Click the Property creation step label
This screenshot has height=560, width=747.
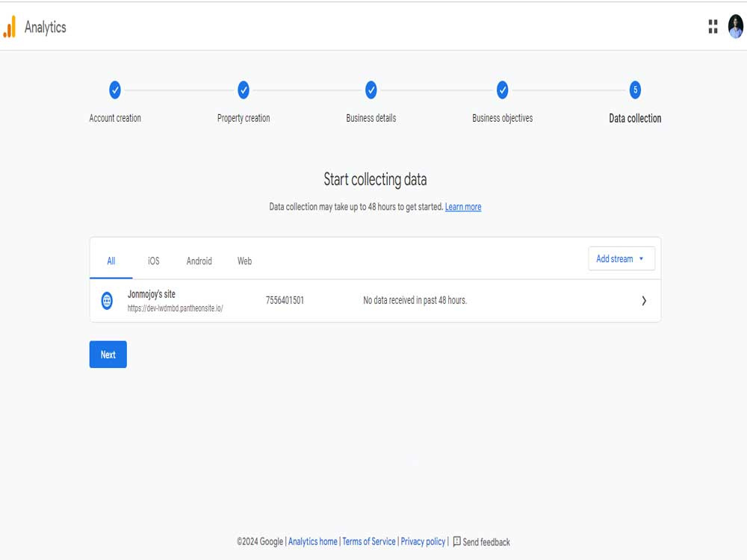[x=244, y=118]
